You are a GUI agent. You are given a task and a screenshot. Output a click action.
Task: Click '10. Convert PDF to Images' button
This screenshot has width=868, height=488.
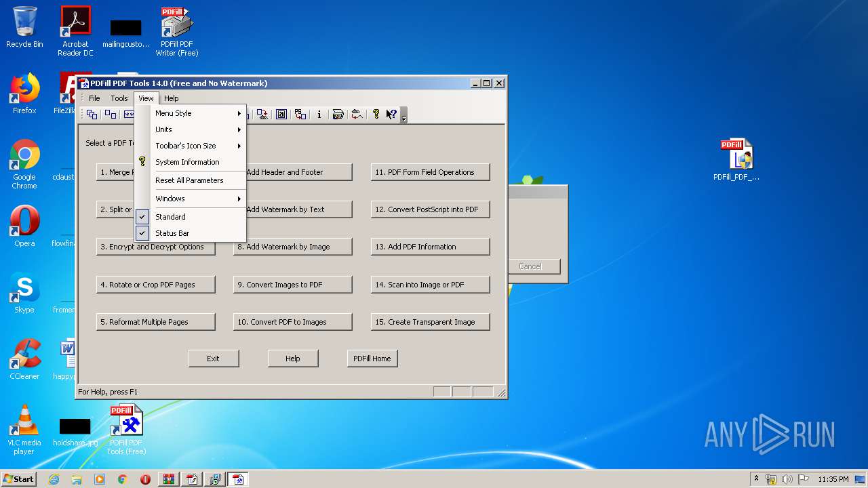[x=293, y=322]
